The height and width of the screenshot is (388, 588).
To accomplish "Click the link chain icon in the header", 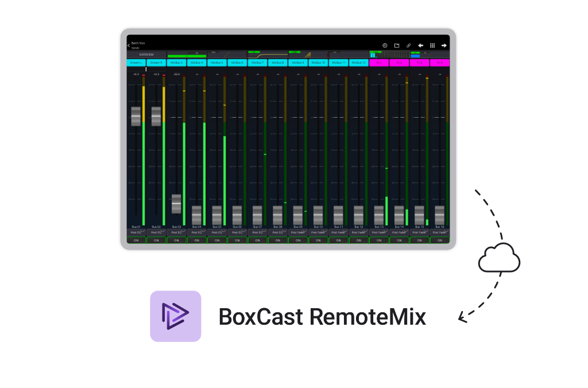I will [409, 45].
